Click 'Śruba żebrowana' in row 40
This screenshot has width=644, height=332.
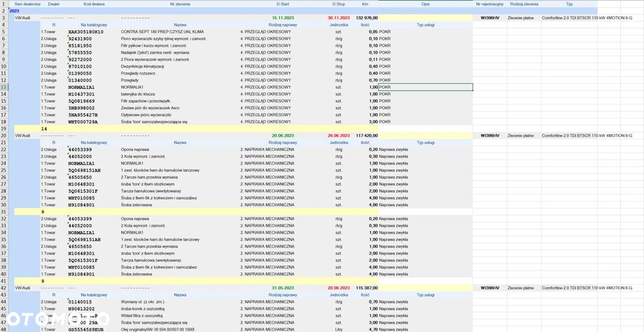point(137,274)
